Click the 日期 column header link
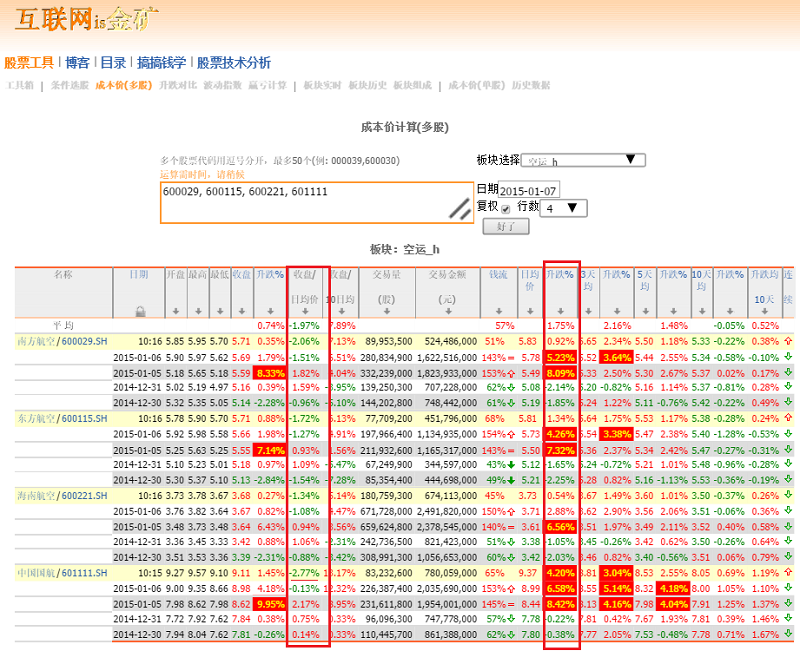 139,274
